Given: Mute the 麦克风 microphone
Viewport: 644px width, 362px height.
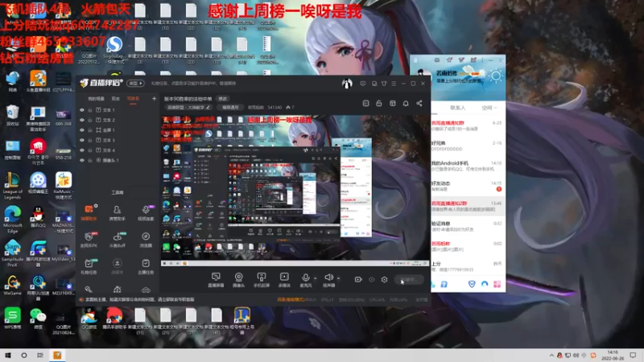Looking at the screenshot, I should point(306,279).
